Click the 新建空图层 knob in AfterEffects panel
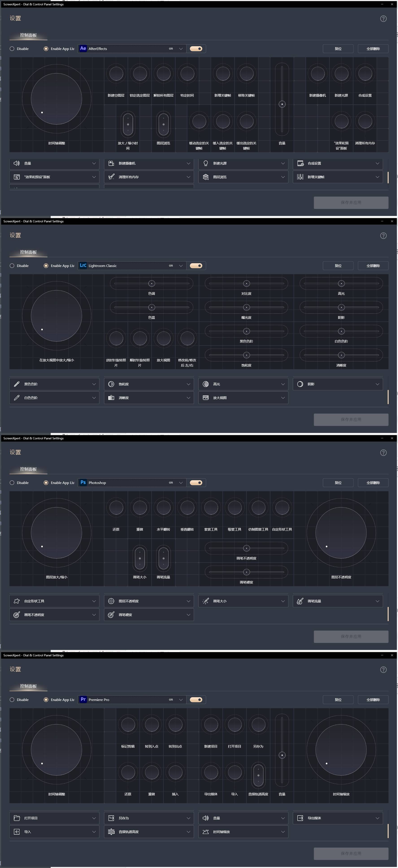398x868 pixels. [116, 74]
